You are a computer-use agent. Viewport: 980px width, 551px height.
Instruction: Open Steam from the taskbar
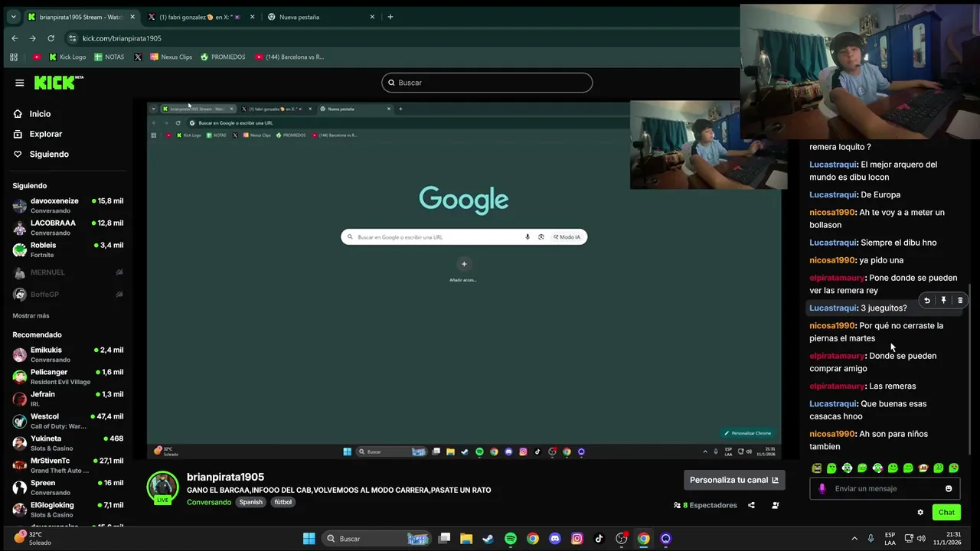coord(488,539)
